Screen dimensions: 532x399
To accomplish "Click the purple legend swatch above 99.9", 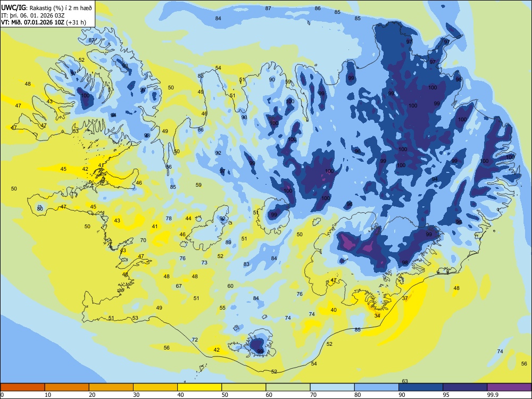I will 509,387.
